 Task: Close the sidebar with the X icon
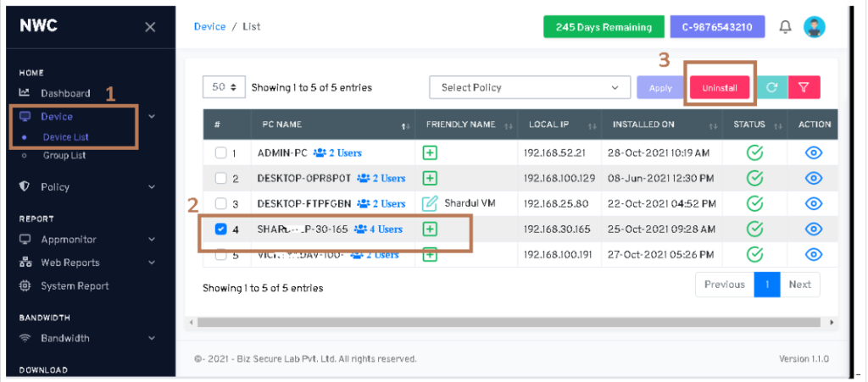(150, 27)
